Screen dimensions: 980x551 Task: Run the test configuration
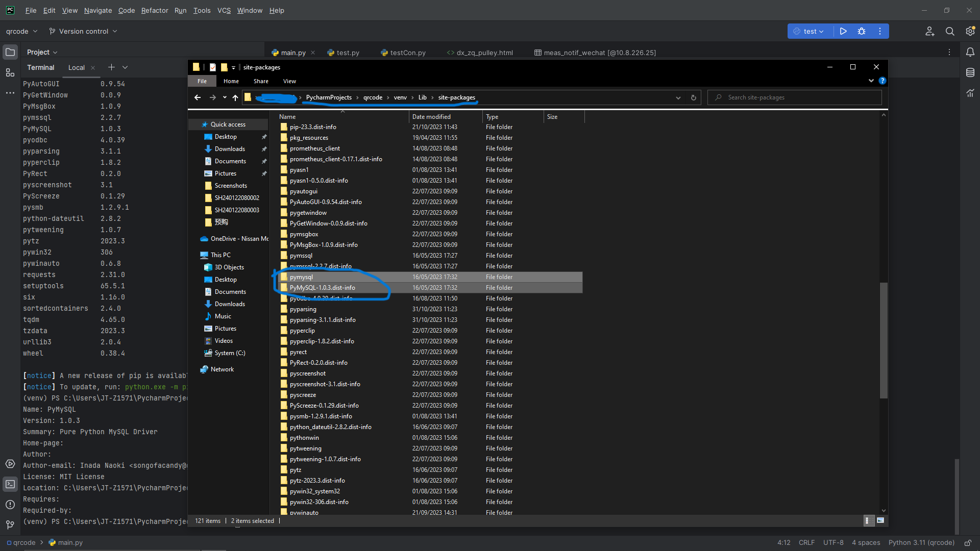(x=843, y=31)
